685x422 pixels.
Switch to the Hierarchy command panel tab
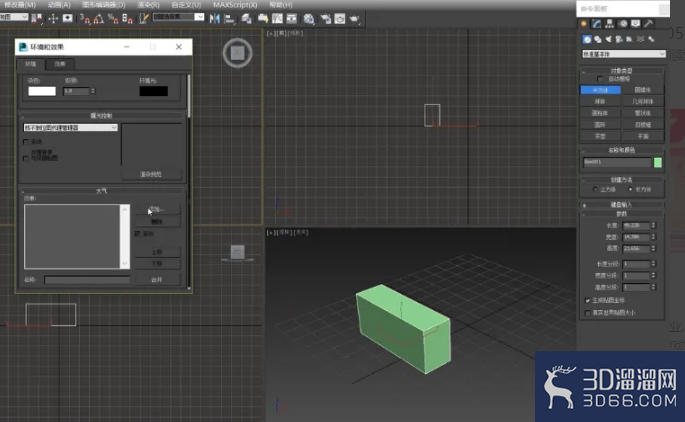pyautogui.click(x=609, y=24)
